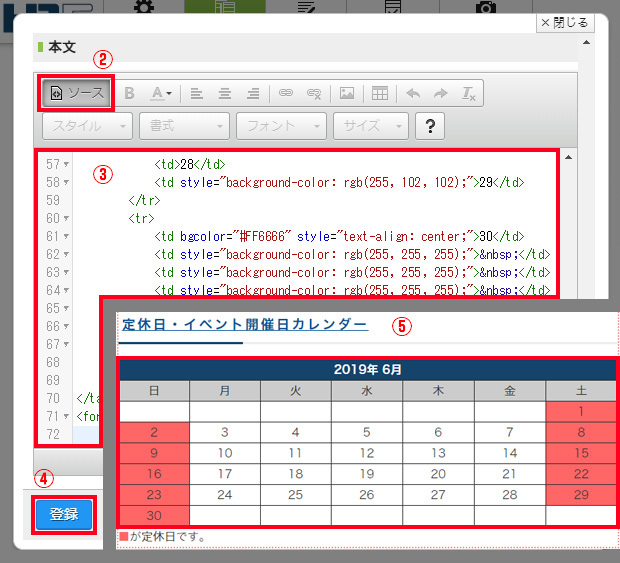Click the redo arrow icon
The image size is (620, 563).
click(440, 93)
